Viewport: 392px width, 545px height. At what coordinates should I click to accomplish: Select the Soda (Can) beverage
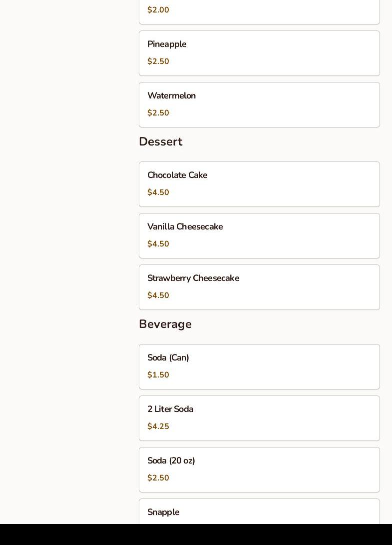click(168, 358)
